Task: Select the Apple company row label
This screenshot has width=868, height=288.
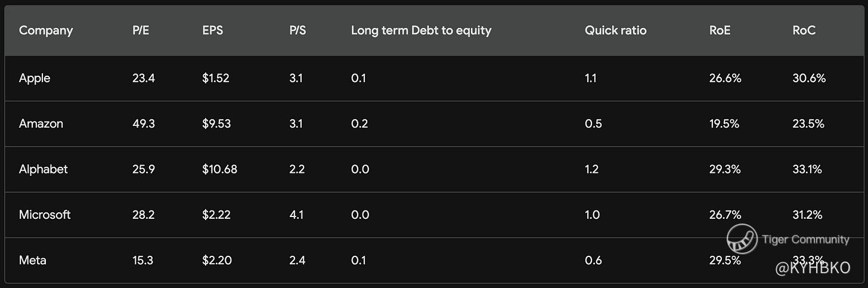Action: (35, 78)
